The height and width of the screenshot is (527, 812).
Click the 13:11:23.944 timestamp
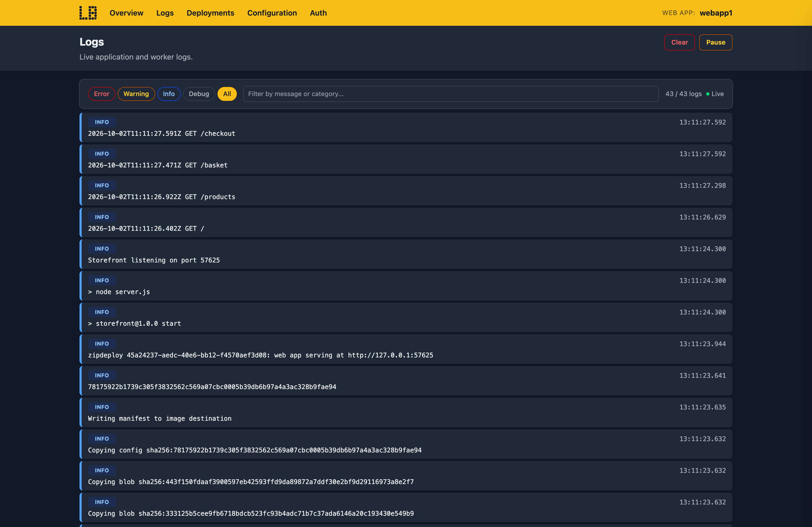tap(702, 344)
